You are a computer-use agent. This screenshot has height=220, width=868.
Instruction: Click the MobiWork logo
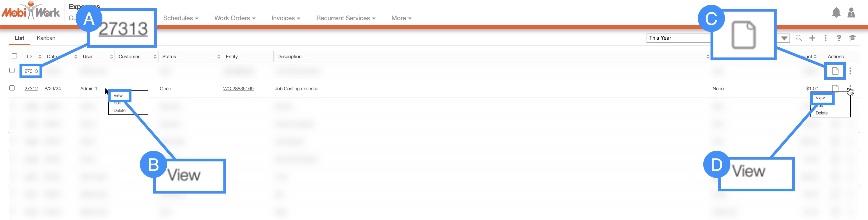(x=31, y=12)
